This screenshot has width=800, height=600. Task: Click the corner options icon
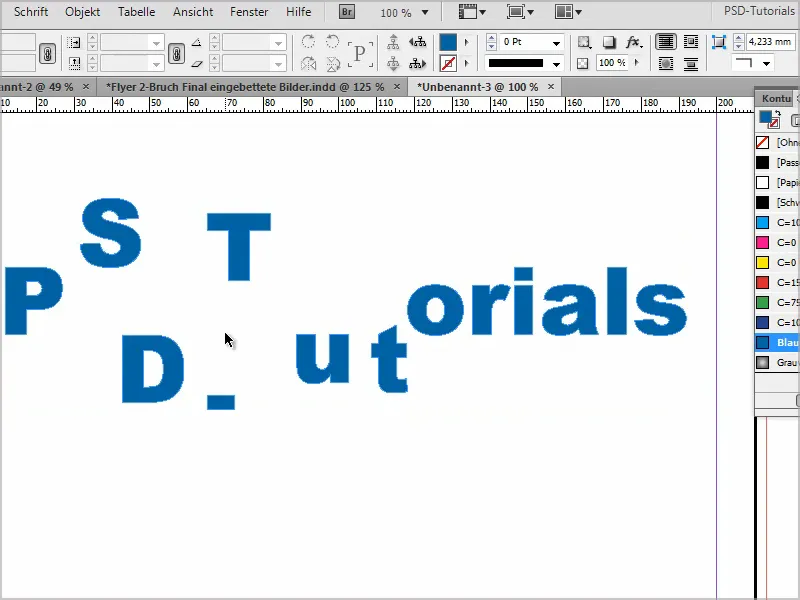pyautogui.click(x=718, y=42)
